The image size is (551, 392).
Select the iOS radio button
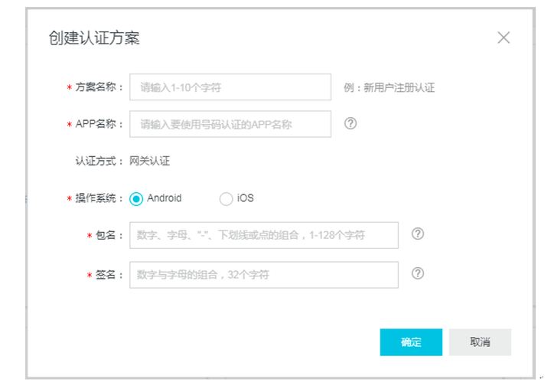click(226, 199)
